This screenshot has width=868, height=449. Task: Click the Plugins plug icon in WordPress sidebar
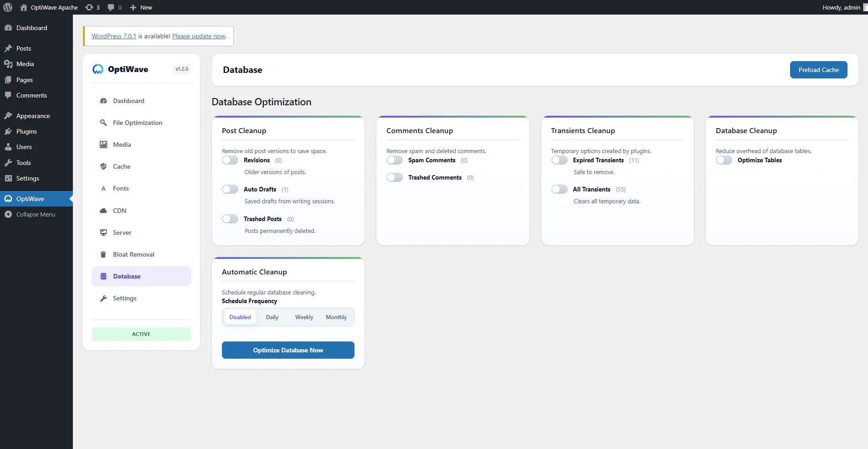click(8, 131)
